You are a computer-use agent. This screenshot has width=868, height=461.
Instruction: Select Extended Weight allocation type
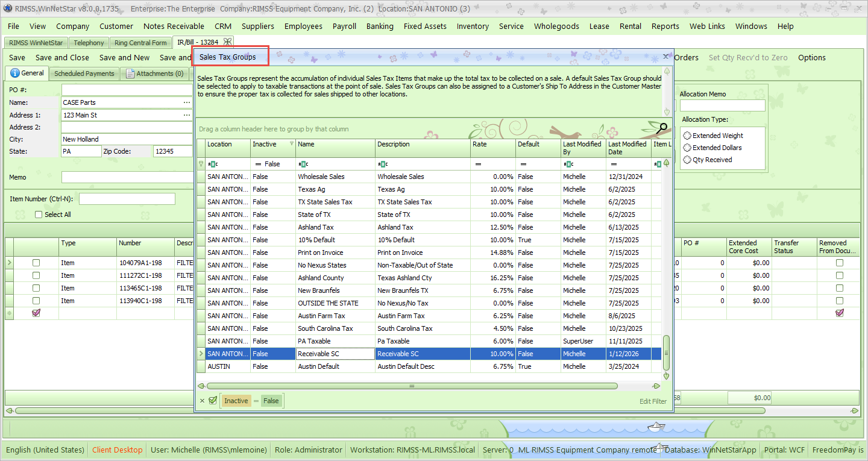687,136
